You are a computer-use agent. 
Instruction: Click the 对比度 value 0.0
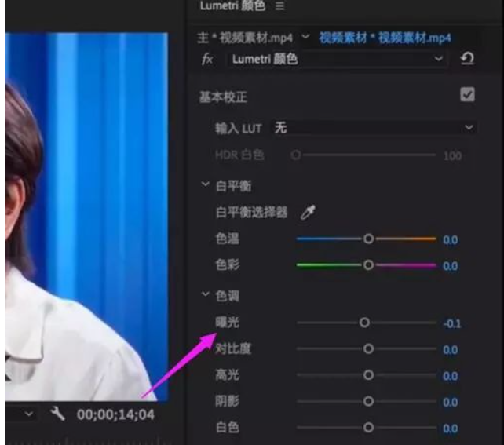pyautogui.click(x=451, y=350)
